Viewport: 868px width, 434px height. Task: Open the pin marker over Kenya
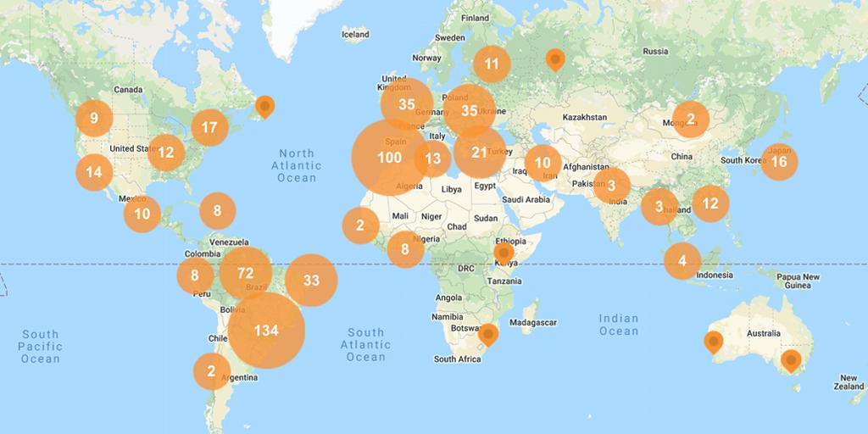click(x=504, y=253)
